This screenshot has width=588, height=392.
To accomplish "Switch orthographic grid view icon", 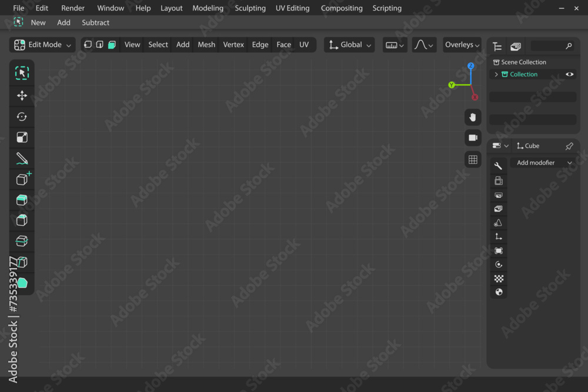I will click(473, 159).
